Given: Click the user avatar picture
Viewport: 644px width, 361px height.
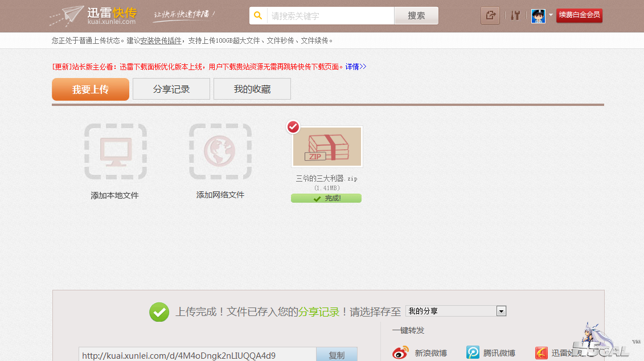Looking at the screenshot, I should pos(538,16).
